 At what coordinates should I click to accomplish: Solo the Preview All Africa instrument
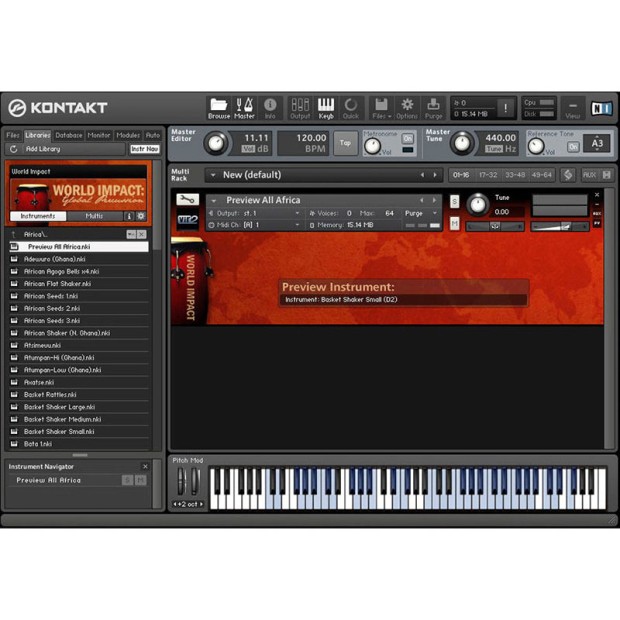(x=455, y=202)
